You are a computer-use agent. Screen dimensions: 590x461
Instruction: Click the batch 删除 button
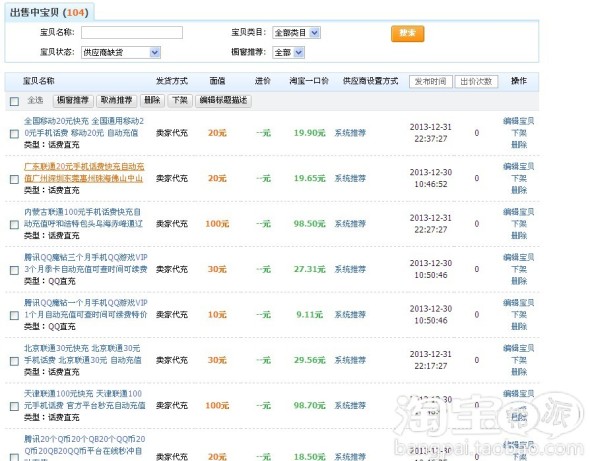coord(152,100)
